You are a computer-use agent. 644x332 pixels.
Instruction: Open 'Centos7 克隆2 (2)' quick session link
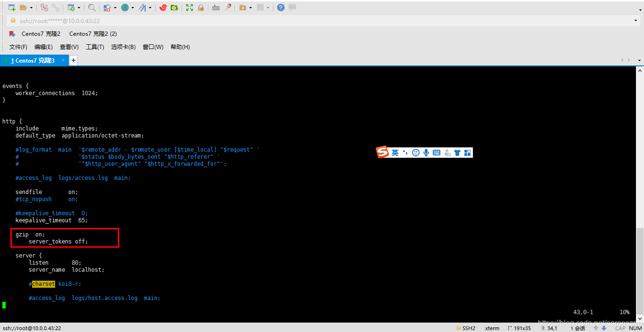tap(93, 34)
